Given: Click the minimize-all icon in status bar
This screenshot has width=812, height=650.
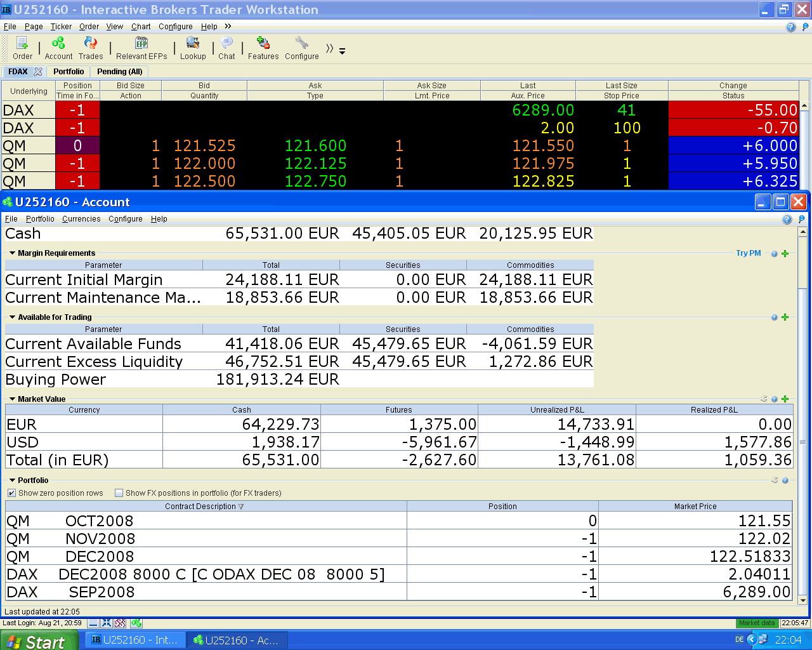Looking at the screenshot, I should point(93,623).
